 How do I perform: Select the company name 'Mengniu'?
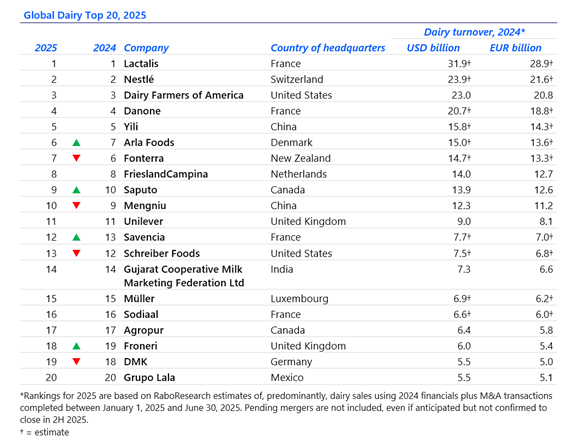145,206
